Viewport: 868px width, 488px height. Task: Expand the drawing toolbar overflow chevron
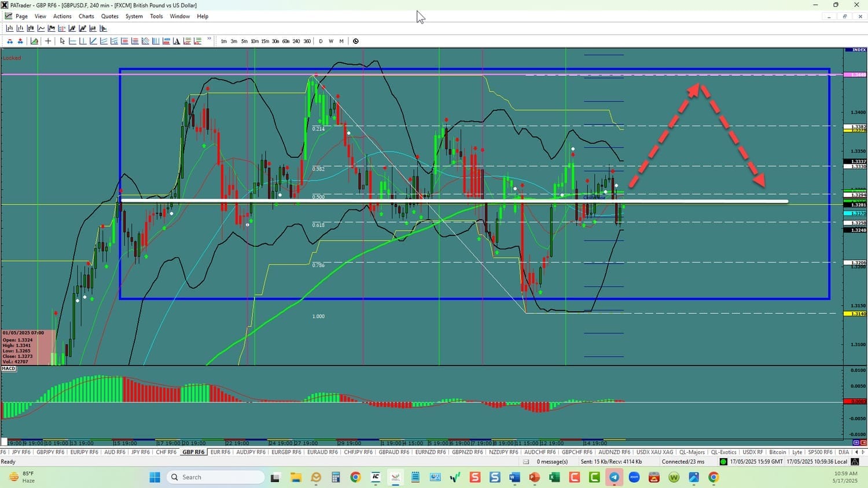[x=209, y=39]
